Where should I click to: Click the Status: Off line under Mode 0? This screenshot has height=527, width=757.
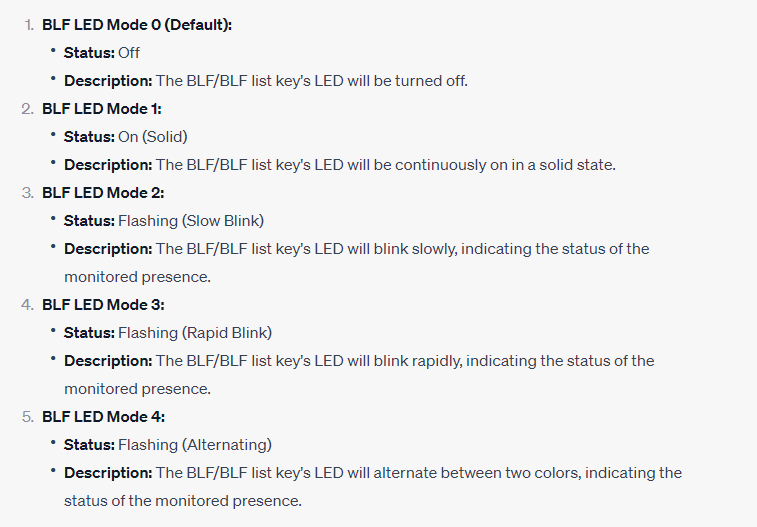coord(102,53)
